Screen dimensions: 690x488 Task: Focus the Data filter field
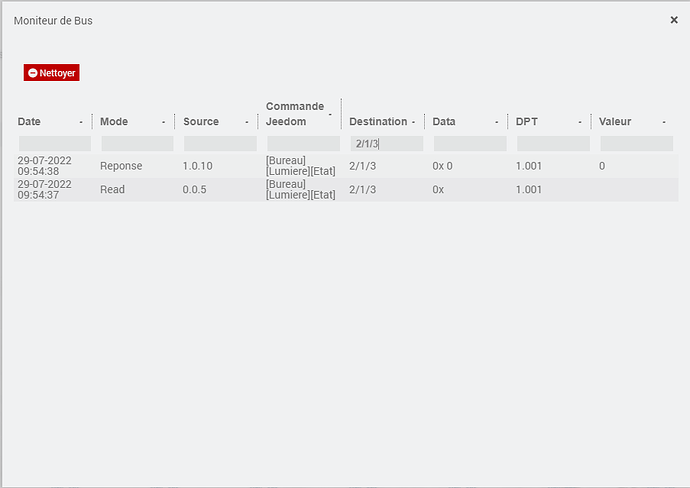coord(470,144)
